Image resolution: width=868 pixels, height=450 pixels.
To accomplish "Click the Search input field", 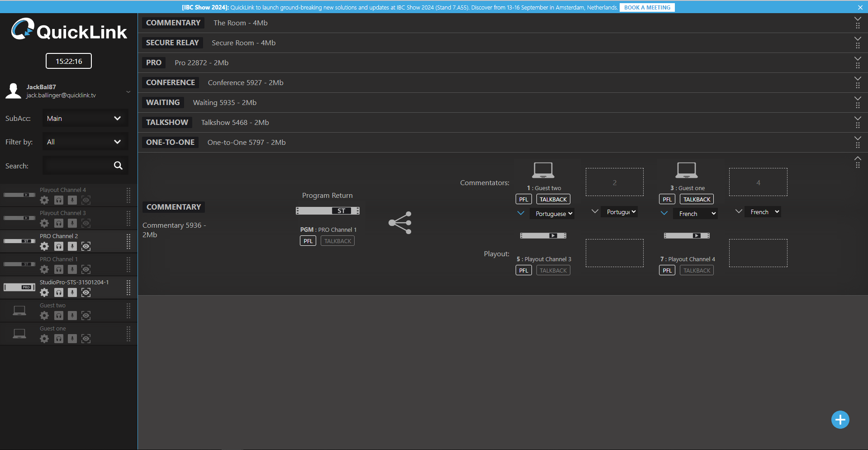I will 85,166.
